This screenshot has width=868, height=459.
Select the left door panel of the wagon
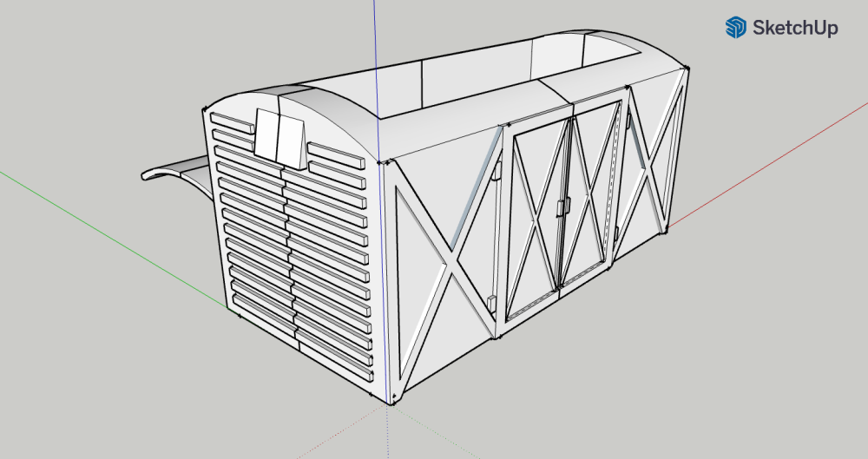(536, 217)
